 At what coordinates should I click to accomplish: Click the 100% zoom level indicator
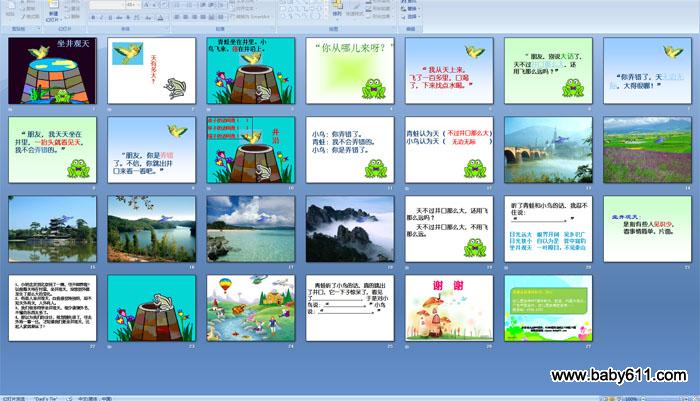(x=630, y=399)
